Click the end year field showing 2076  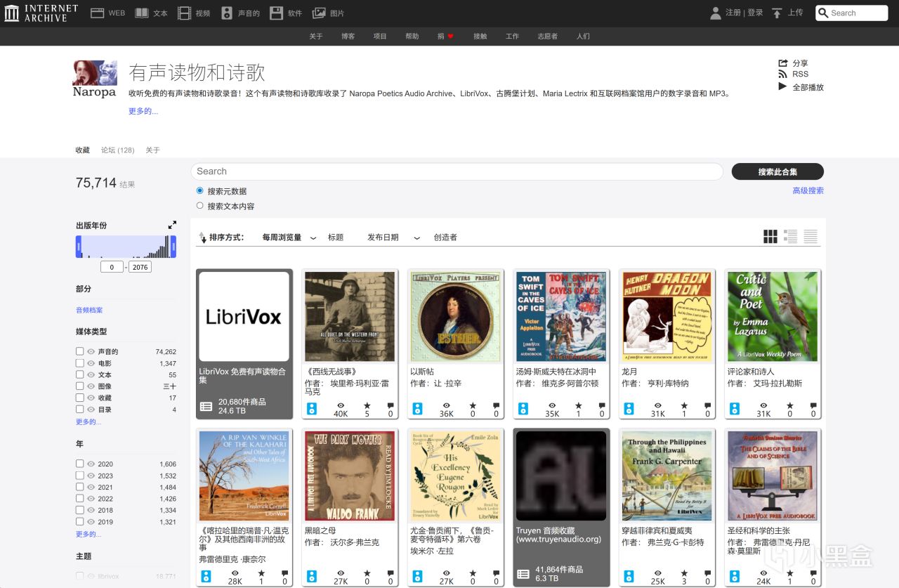140,267
